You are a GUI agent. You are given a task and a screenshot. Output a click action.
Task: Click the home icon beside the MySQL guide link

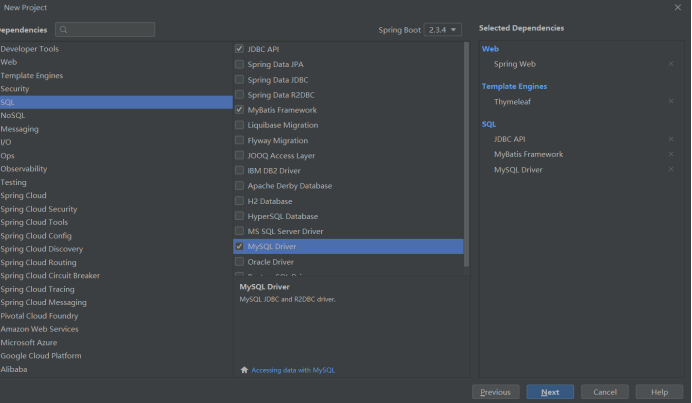click(x=244, y=370)
